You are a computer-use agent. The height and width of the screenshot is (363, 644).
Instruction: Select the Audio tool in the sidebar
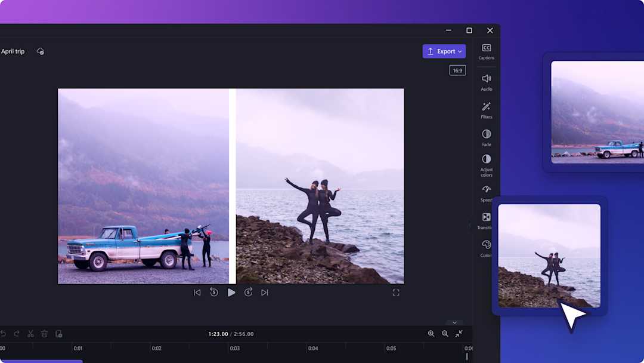(487, 82)
